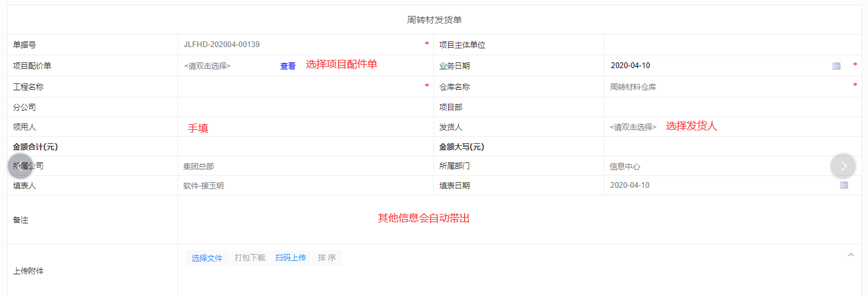Click the 工程名称 label
The image size is (868, 296).
[28, 87]
